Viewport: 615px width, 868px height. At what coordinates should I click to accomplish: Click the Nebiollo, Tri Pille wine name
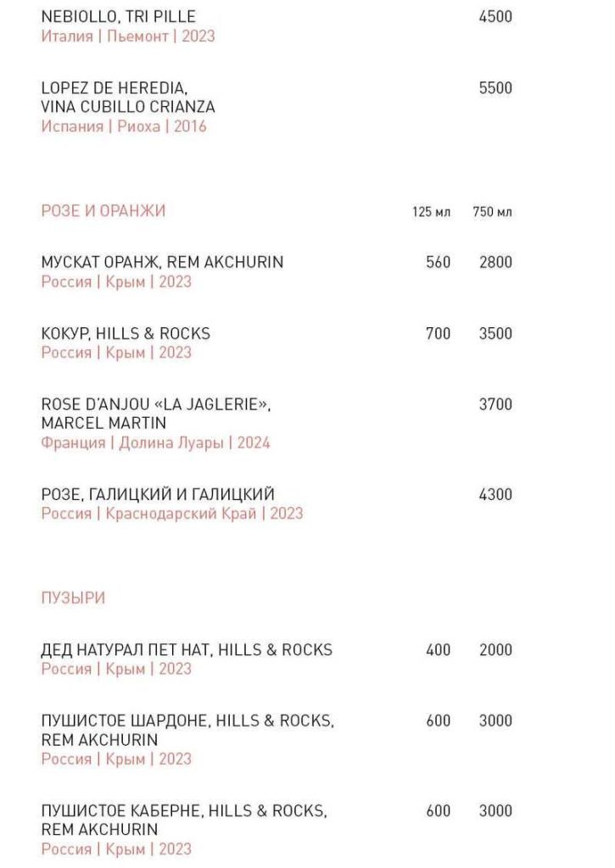(x=118, y=17)
